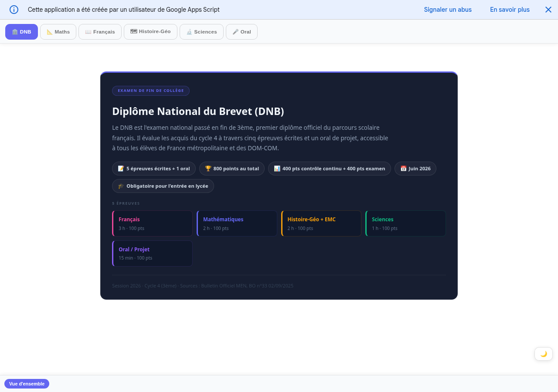558x392 pixels.
Task: Switch to the Maths tab
Action: click(58, 32)
